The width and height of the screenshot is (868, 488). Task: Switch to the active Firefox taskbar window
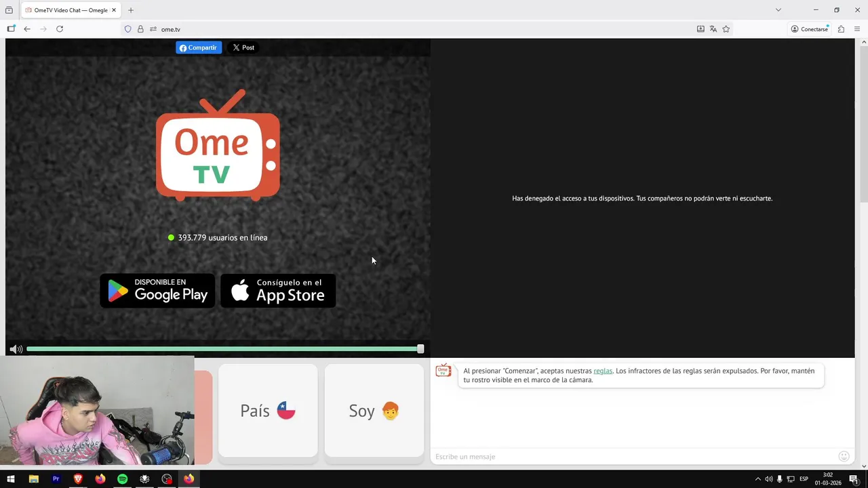189,479
